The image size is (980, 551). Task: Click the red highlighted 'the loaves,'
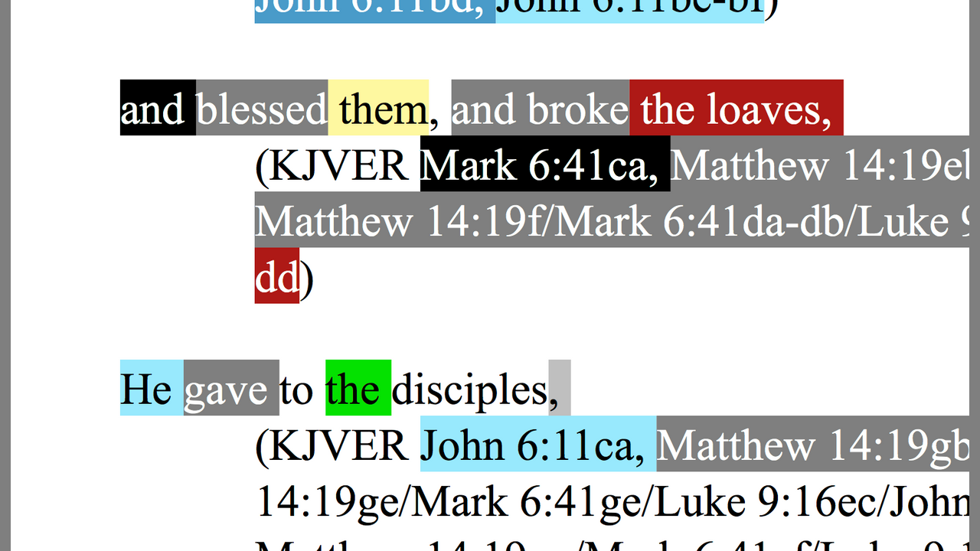pyautogui.click(x=737, y=108)
